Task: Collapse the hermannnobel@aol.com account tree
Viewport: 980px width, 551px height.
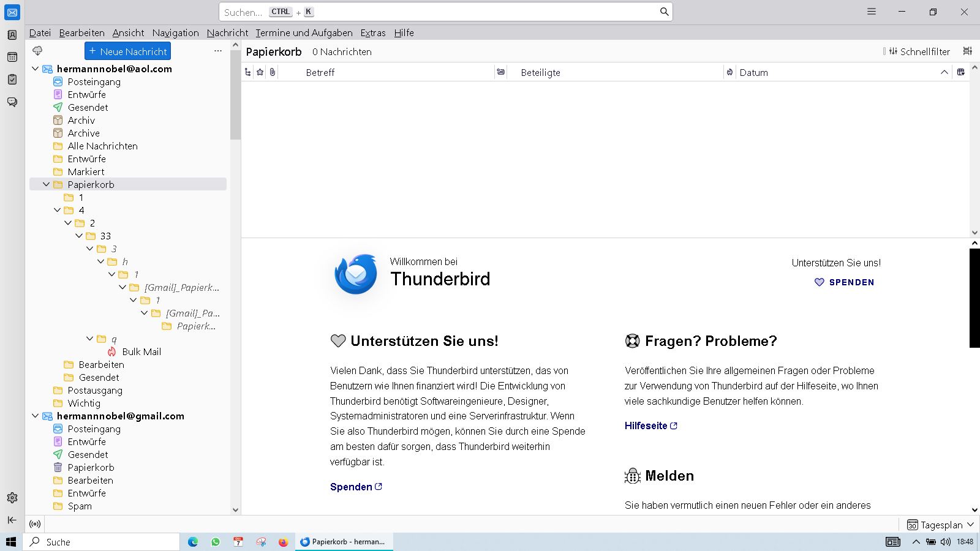Action: click(x=36, y=69)
